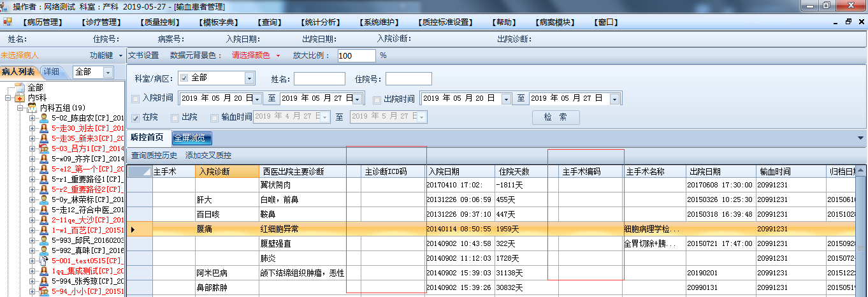Viewport: 868px width, 297px height.
Task: Click patient icon of 1-w1_百艺
Action: click(45, 230)
